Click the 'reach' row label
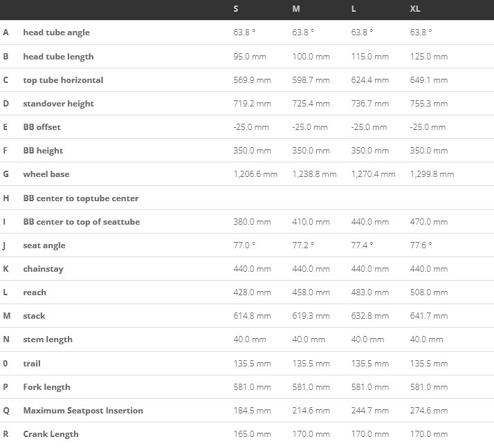The width and height of the screenshot is (494, 448). coord(35,292)
